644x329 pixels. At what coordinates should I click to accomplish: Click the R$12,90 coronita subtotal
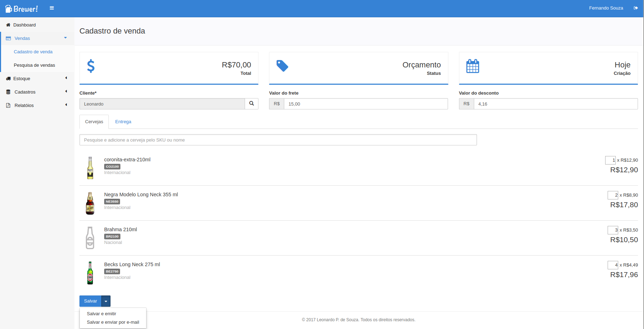[624, 170]
